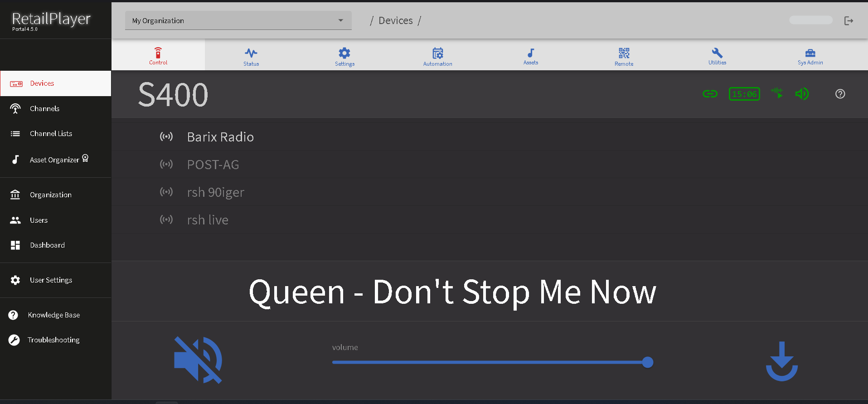
Task: Click the volume slider handle
Action: (648, 362)
